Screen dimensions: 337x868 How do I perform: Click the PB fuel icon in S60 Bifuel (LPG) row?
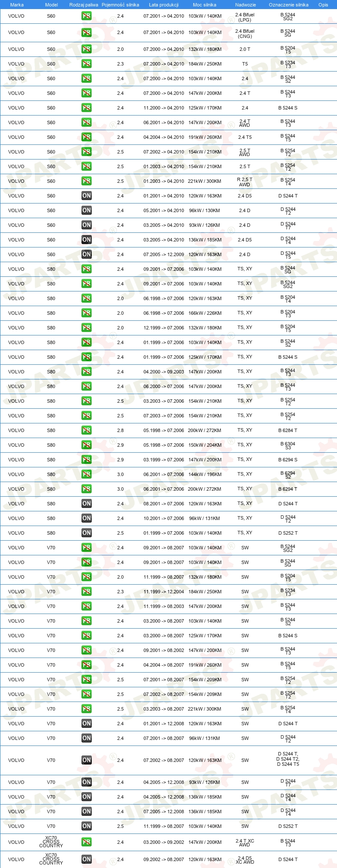click(87, 16)
